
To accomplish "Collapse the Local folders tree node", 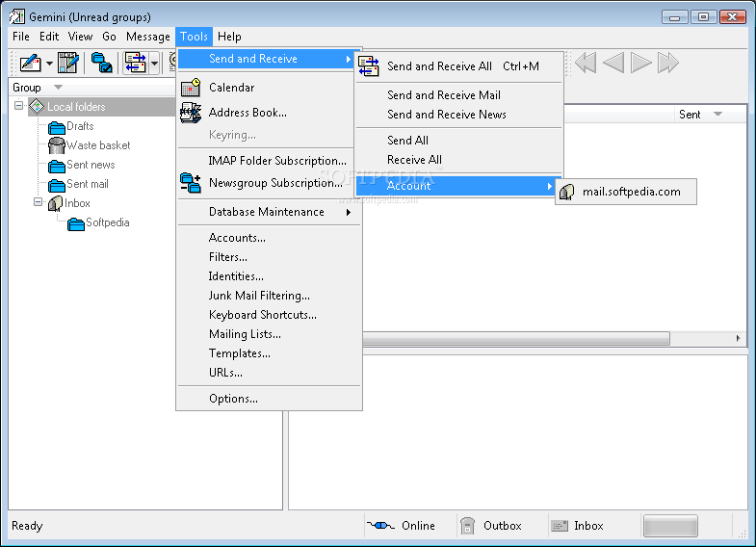I will click(x=18, y=105).
